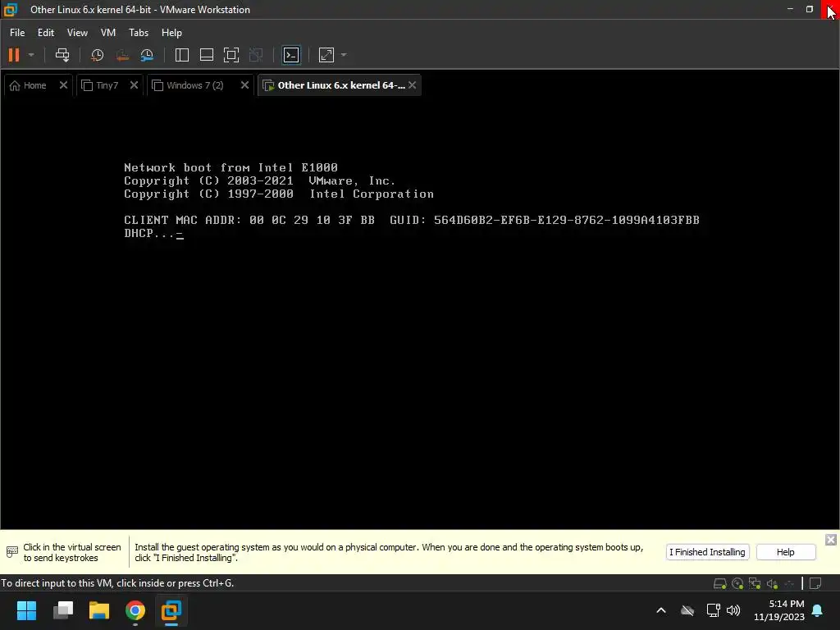Click the message log note icon
Image resolution: width=840 pixels, height=630 pixels.
point(815,583)
